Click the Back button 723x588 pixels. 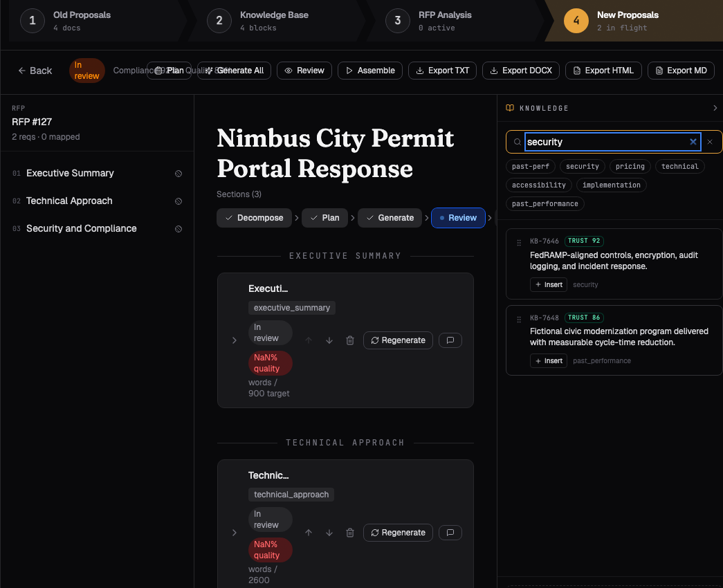tap(35, 71)
